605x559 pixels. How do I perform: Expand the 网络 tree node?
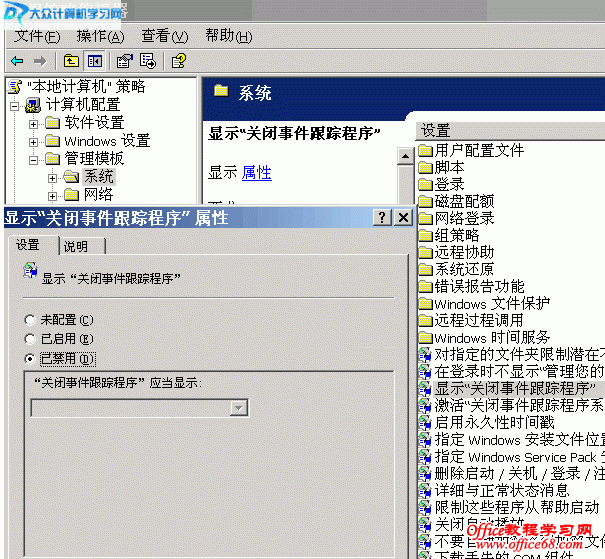coord(52,196)
